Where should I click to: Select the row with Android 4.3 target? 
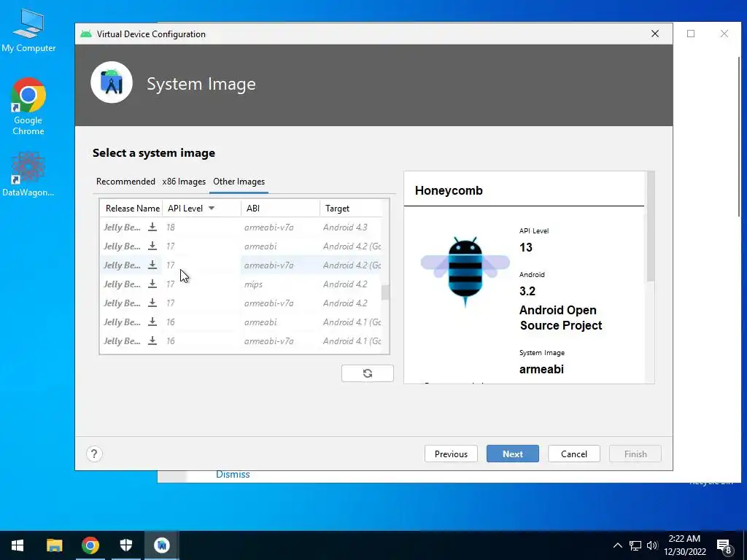click(241, 227)
